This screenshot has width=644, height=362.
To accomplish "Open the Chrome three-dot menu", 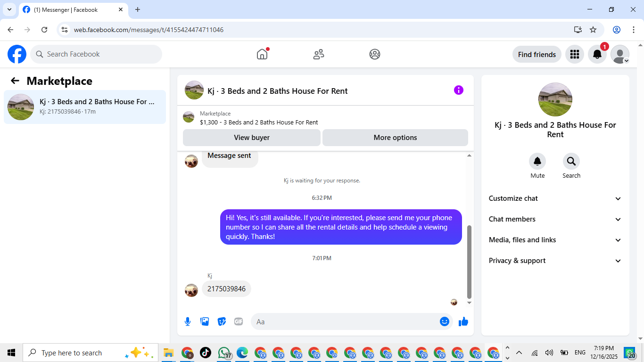I will 633,30.
